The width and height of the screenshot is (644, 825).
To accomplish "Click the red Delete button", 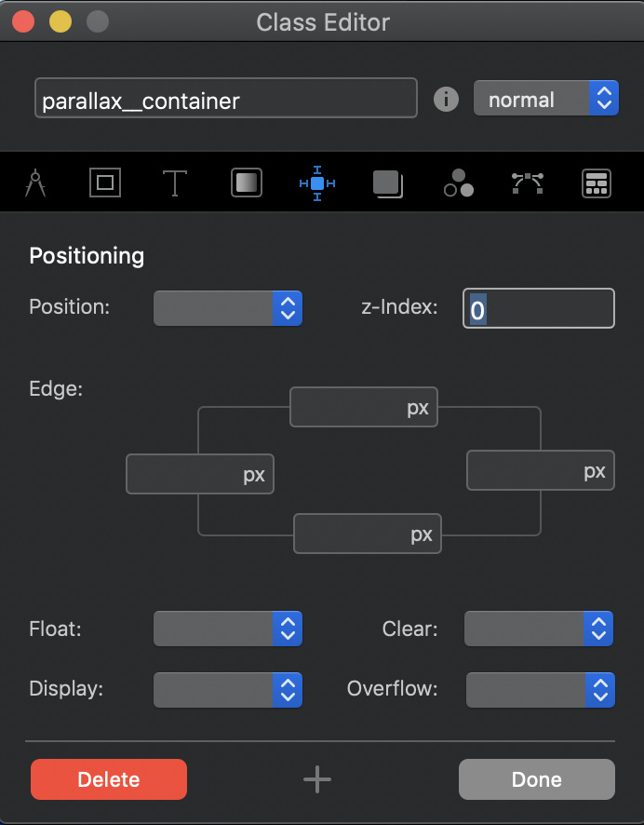I will click(109, 779).
